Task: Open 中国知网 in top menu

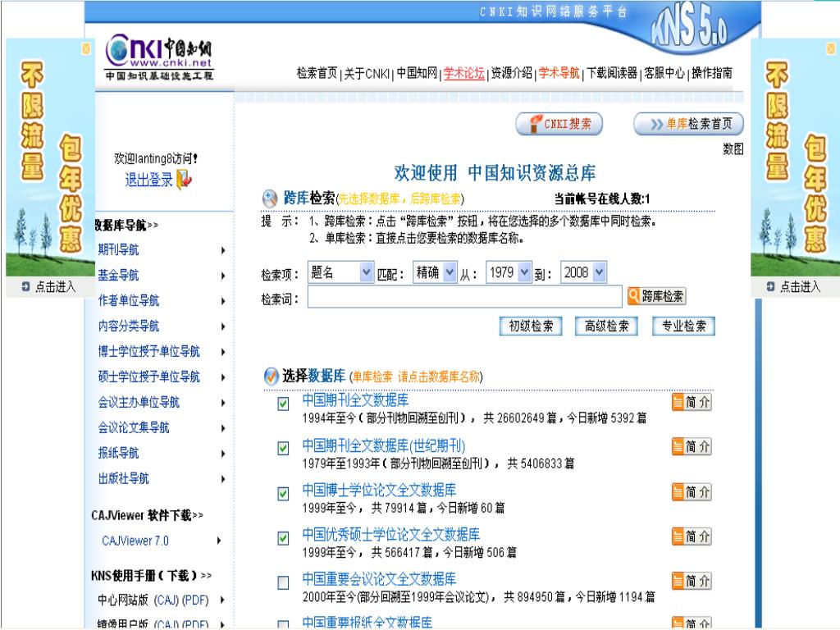Action: pos(417,73)
